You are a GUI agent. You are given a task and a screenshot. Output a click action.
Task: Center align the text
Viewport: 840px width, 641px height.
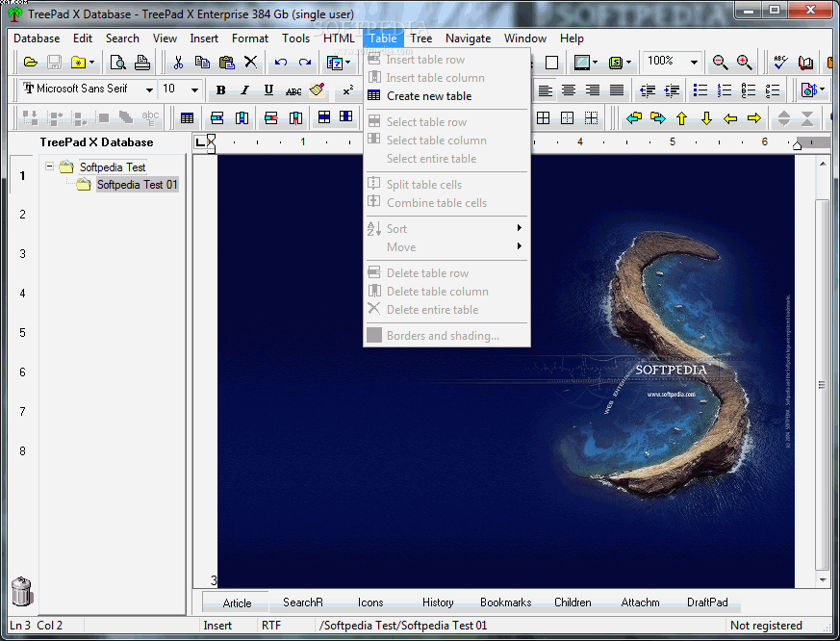click(569, 90)
